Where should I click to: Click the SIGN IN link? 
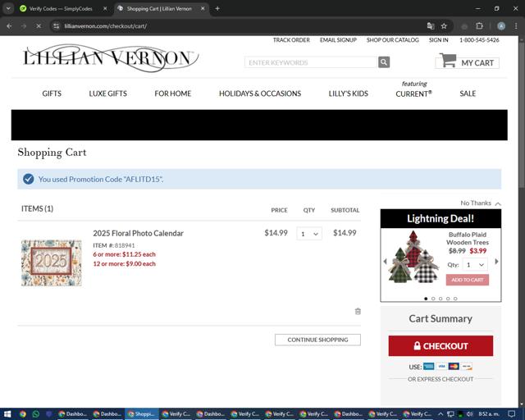click(x=438, y=40)
